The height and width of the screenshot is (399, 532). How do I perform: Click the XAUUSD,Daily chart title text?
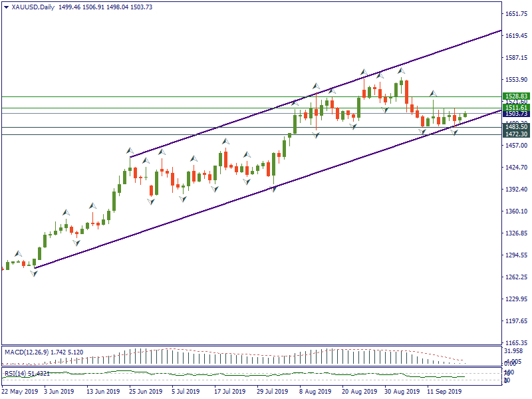(33, 7)
